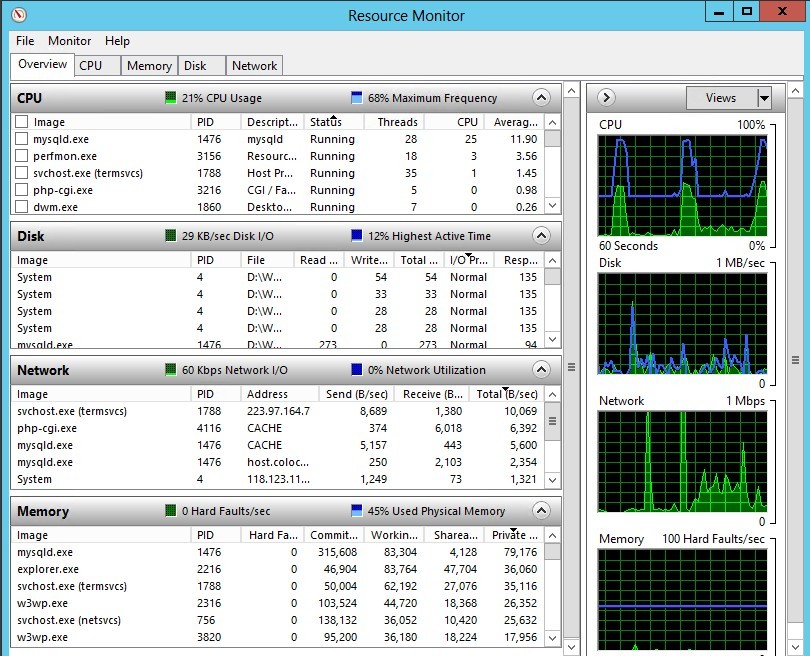Click address 223.97.164.7 in Network list

coord(278,411)
